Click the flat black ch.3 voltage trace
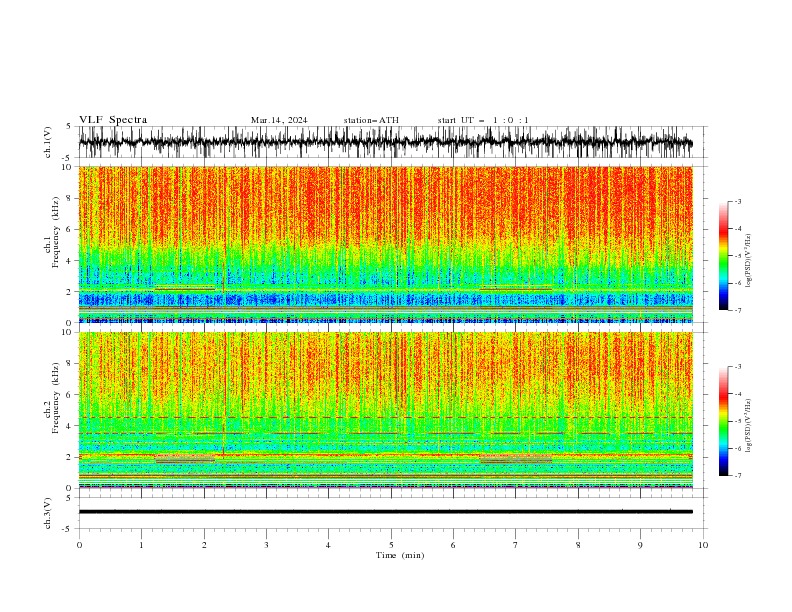Screen dimensions: 792x612 385,512
